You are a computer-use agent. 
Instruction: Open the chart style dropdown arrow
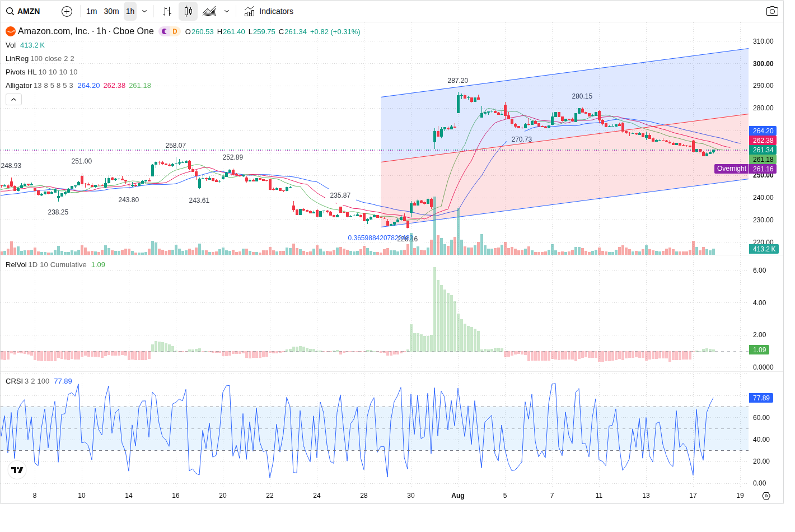[227, 11]
